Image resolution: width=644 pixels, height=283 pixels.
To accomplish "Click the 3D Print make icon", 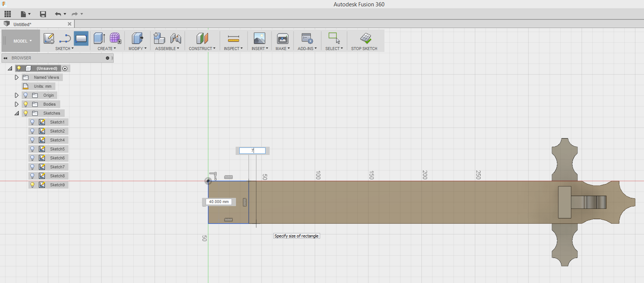I will tap(283, 38).
